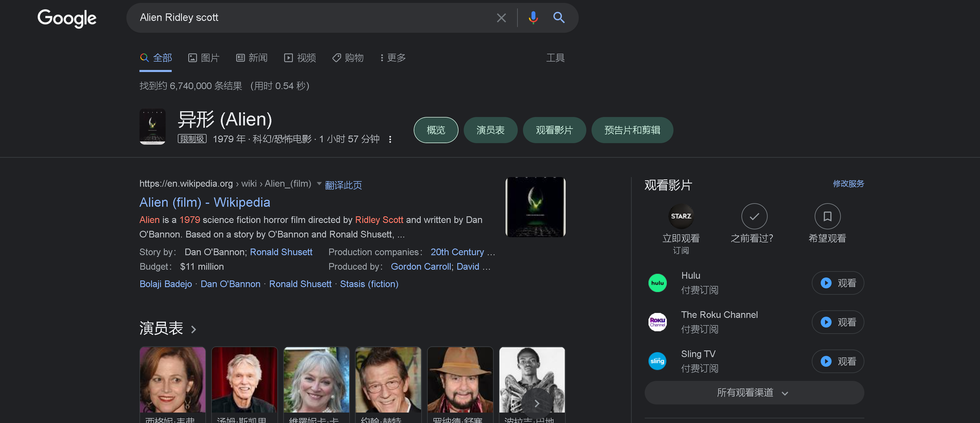Click the Roku Channel logo icon
The image size is (980, 423).
point(657,322)
